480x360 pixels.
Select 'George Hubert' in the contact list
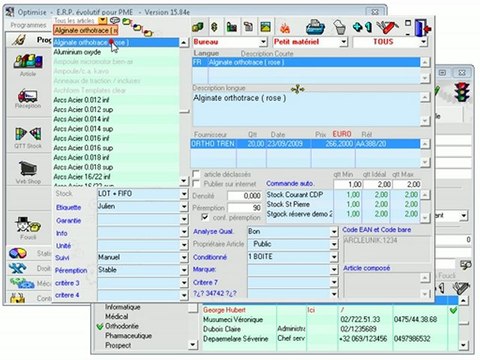coord(224,310)
